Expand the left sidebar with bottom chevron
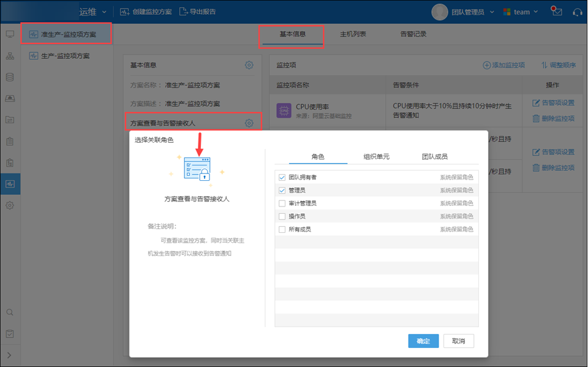The height and width of the screenshot is (367, 588). point(10,355)
